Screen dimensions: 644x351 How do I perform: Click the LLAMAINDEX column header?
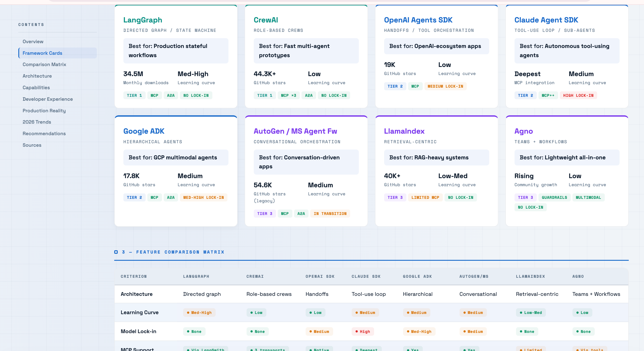[x=530, y=276]
